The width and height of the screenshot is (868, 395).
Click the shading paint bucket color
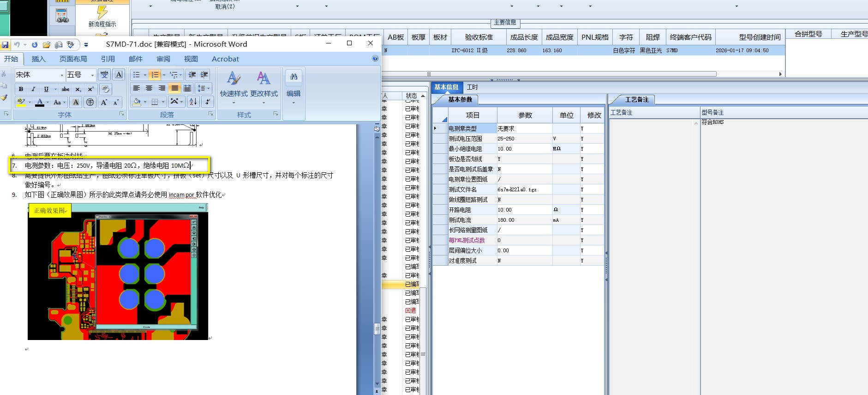click(137, 102)
